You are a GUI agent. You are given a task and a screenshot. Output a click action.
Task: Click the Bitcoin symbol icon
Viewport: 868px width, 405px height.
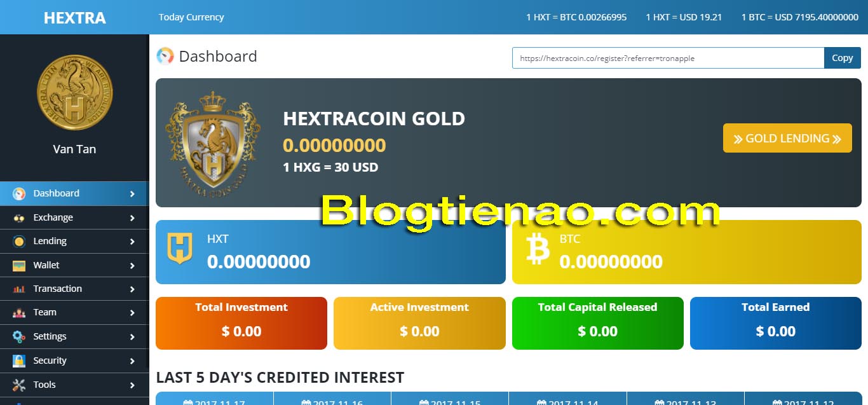click(x=538, y=250)
